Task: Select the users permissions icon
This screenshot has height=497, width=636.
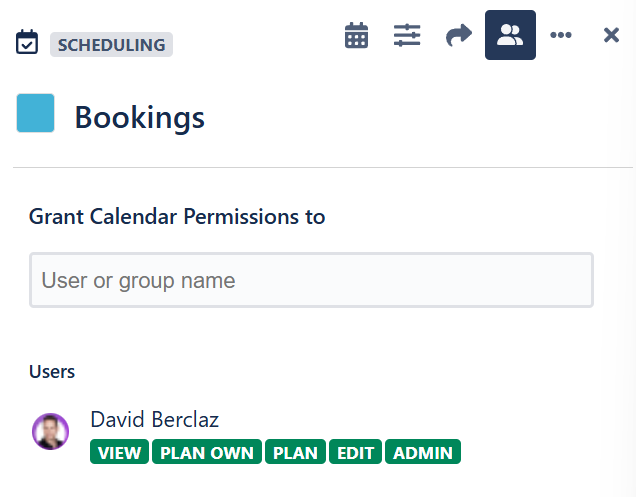Action: click(510, 36)
